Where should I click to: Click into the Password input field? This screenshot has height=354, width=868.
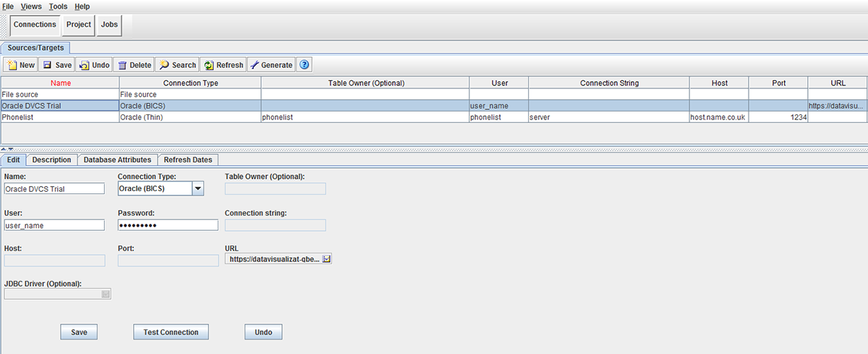[168, 225]
